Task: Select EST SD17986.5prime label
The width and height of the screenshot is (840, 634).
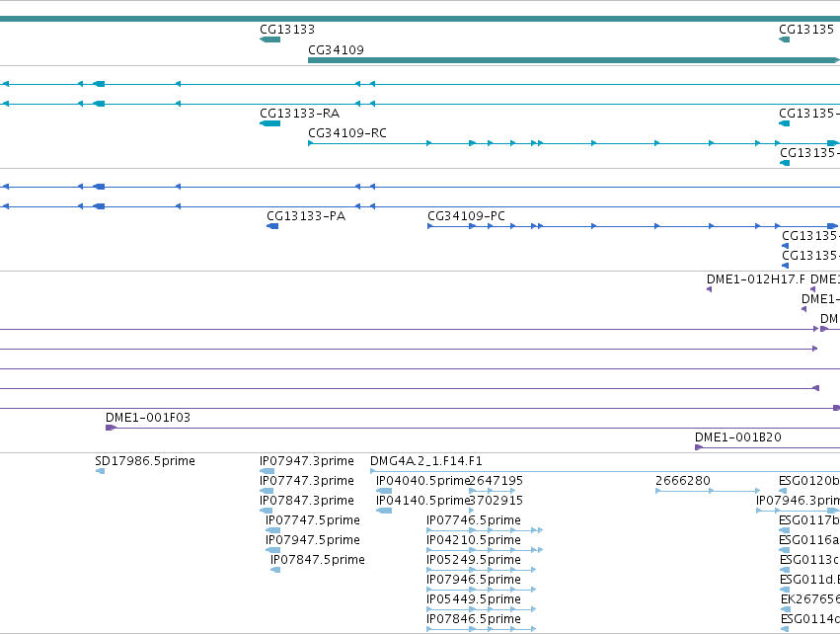Action: (x=145, y=461)
